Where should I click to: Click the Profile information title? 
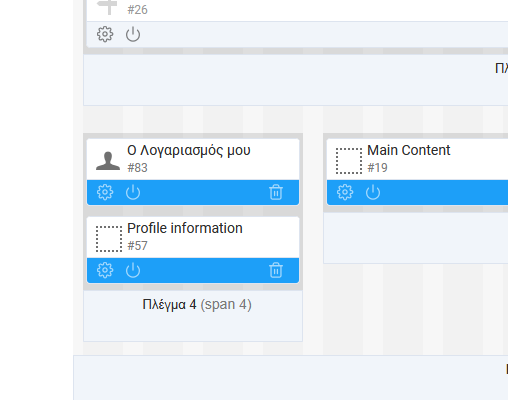(x=185, y=228)
